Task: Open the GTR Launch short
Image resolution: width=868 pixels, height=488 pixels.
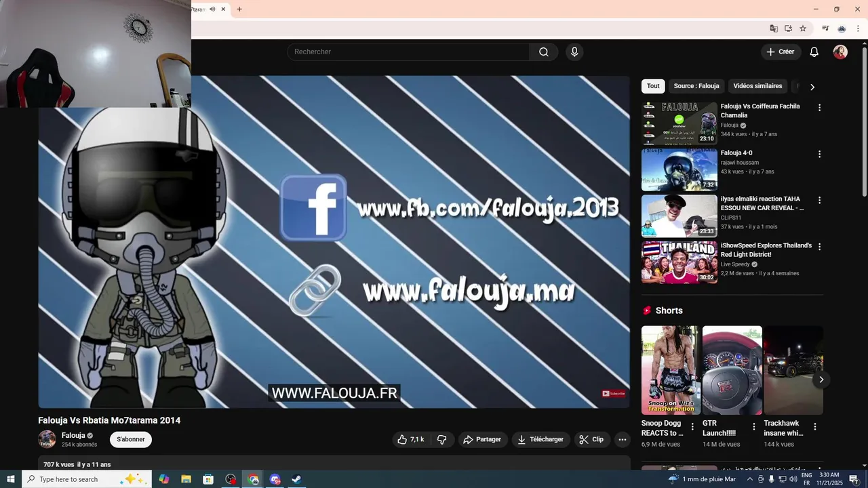Action: click(x=732, y=370)
